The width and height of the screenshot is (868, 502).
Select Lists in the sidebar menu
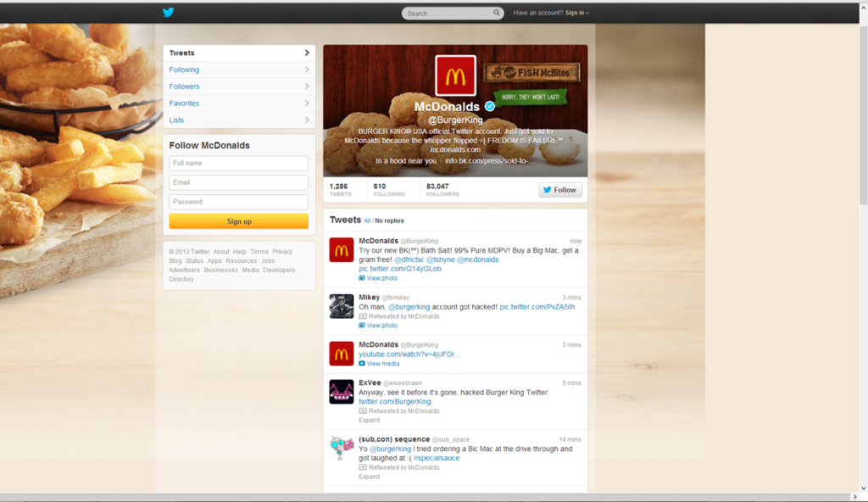239,120
